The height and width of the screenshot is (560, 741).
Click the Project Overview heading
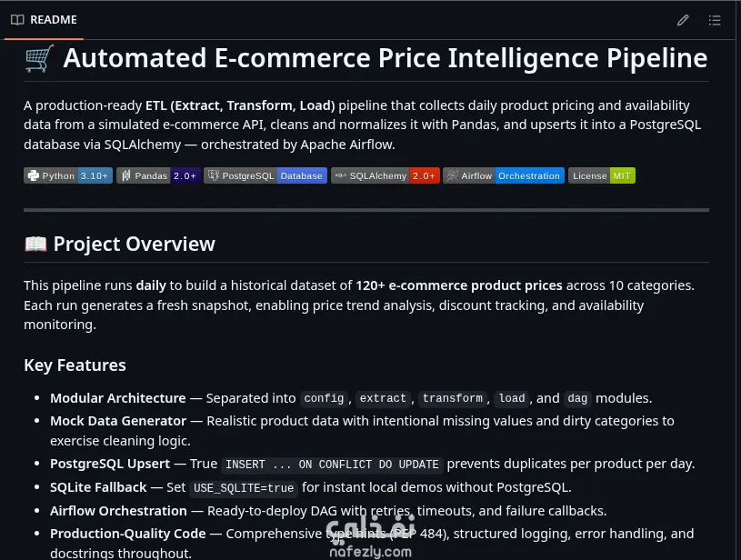click(x=135, y=245)
